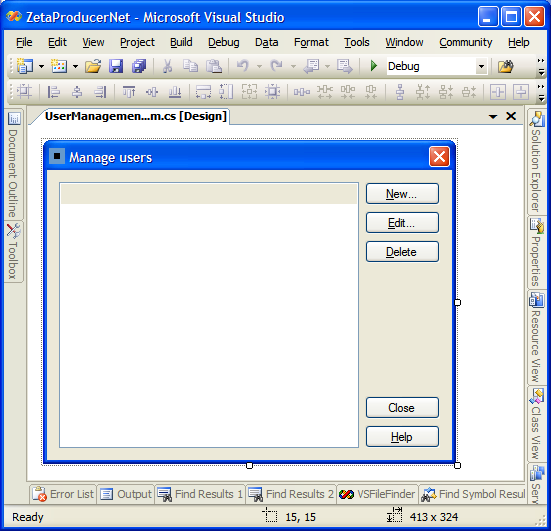Click the New Project toolbar icon

click(25, 66)
